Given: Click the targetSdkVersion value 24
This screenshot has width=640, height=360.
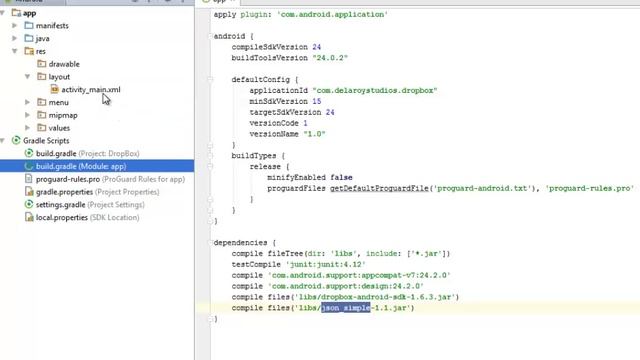Looking at the screenshot, I should pos(330,112).
